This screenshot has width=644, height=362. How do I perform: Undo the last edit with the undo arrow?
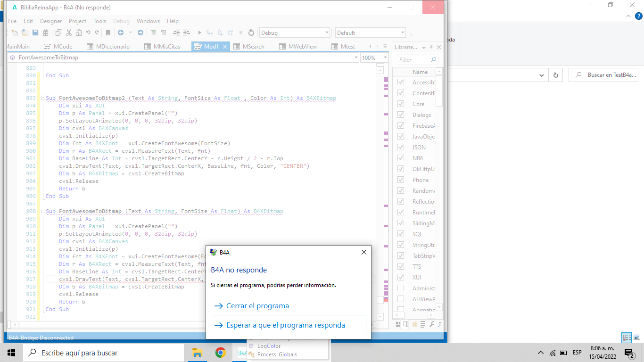pyautogui.click(x=88, y=33)
